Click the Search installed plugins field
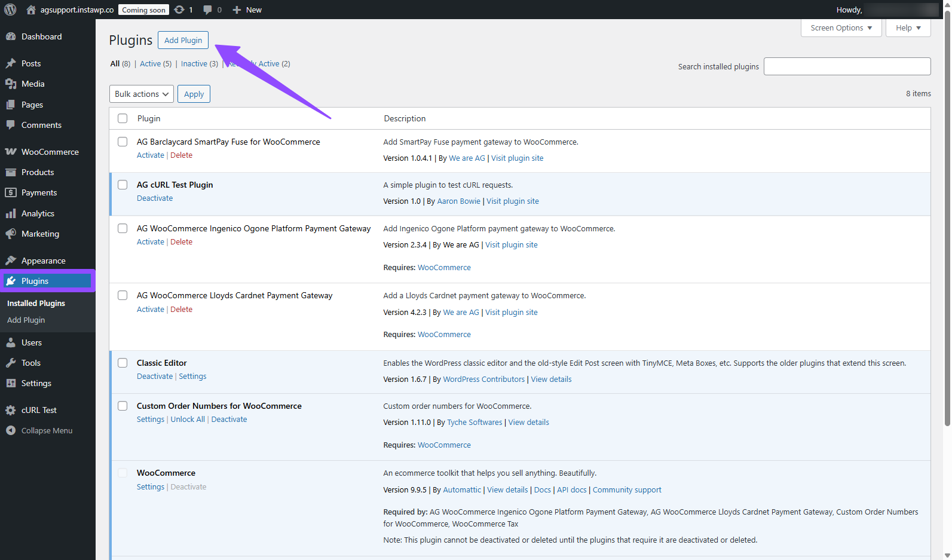 (x=847, y=66)
